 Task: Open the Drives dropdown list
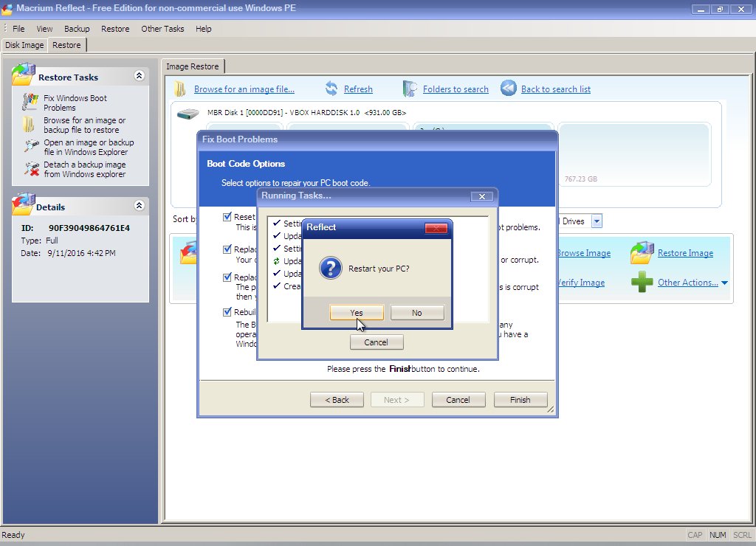click(x=596, y=221)
